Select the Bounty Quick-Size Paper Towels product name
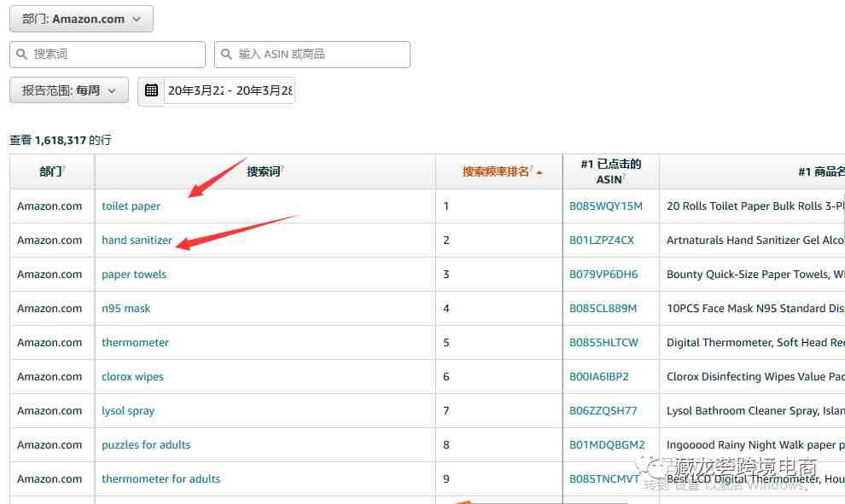 coord(755,275)
